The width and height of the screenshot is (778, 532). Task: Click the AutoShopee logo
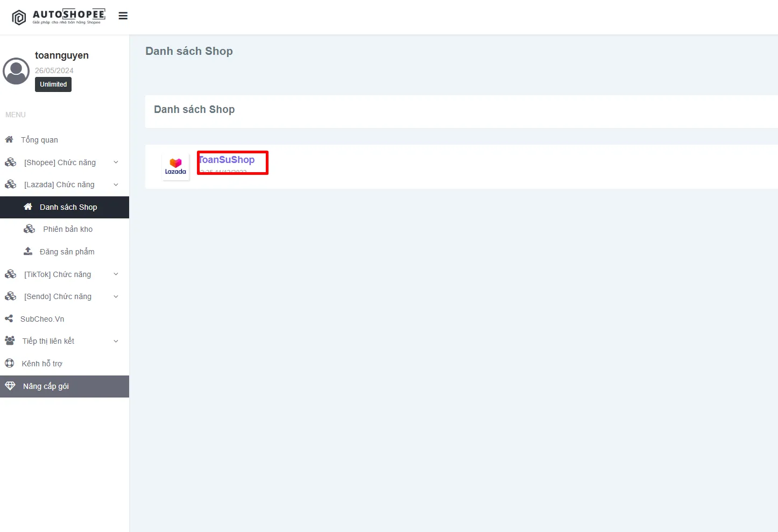58,17
